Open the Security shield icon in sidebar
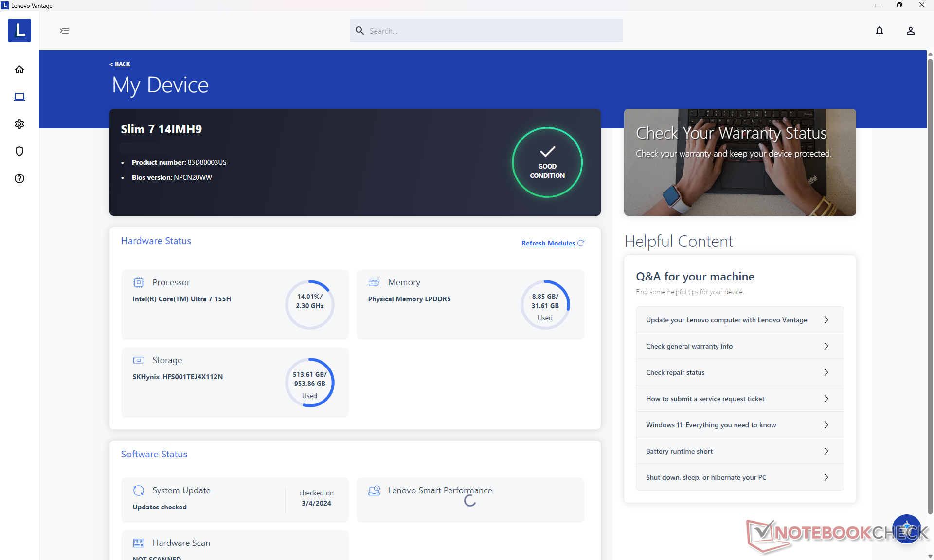934x560 pixels. pyautogui.click(x=19, y=151)
